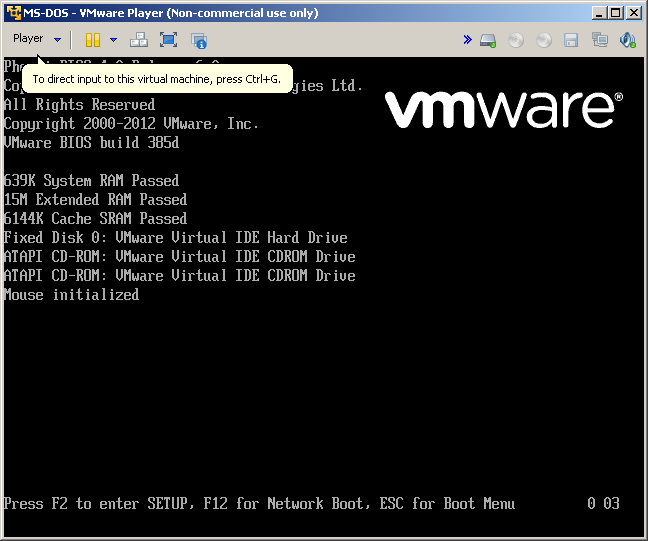Screen dimensions: 648x541
Task: Open the hard disk device icon
Action: (488, 41)
